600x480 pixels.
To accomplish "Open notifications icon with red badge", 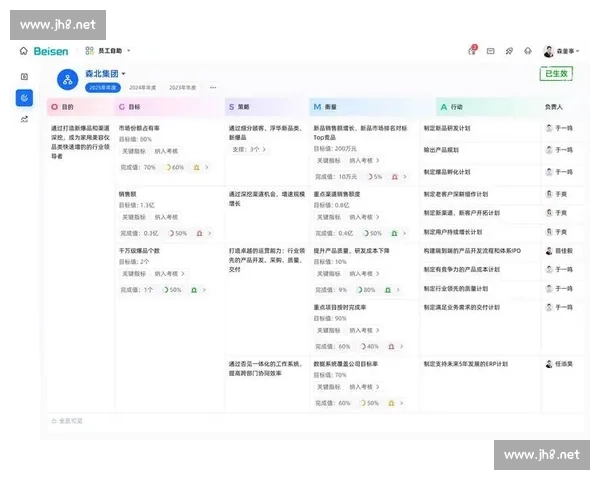I will coord(473,50).
